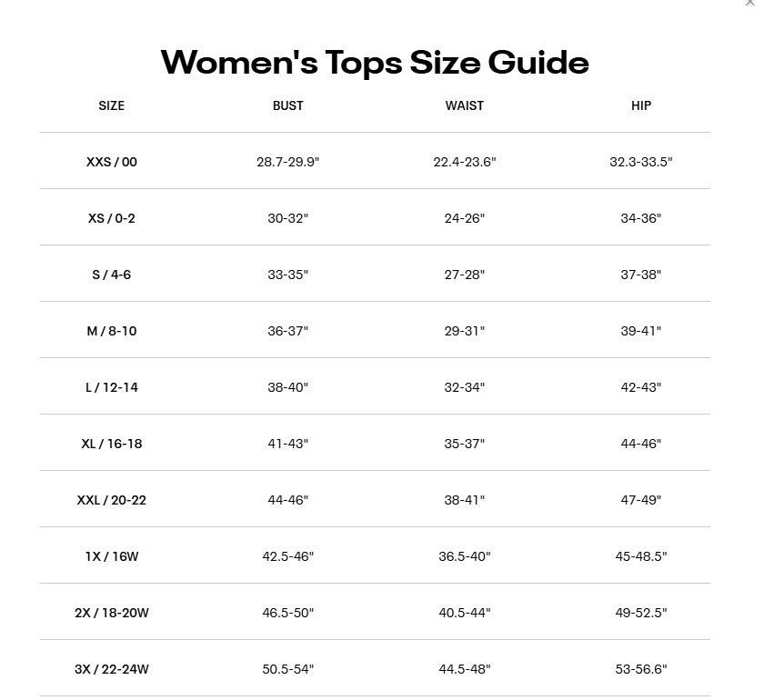
Task: Select the M / 8-10 size label
Action: 111,331
